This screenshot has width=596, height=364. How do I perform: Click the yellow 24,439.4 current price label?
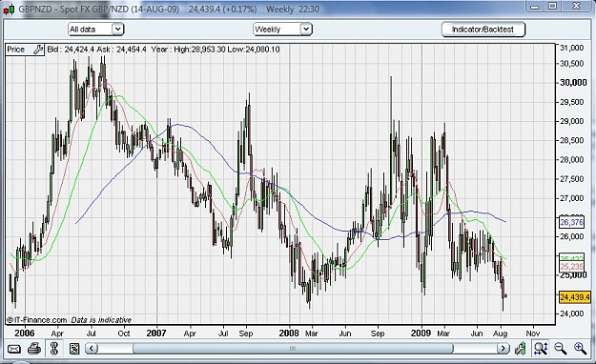[x=575, y=297]
